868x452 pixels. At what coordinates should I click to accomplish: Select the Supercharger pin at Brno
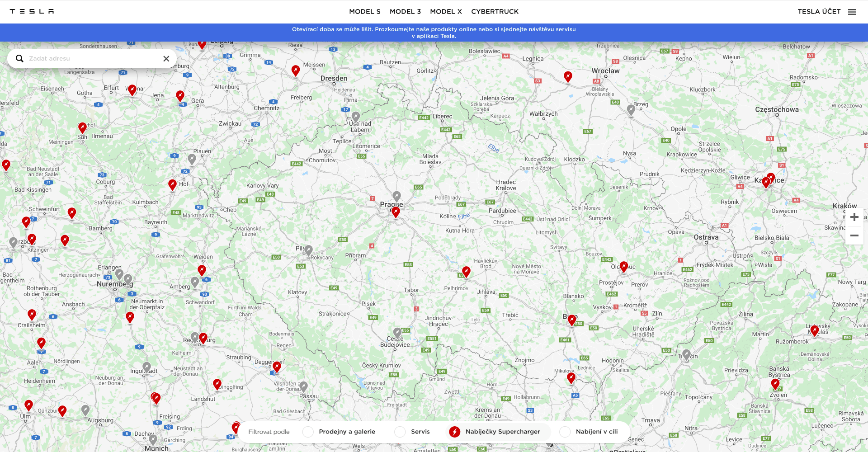pos(572,320)
